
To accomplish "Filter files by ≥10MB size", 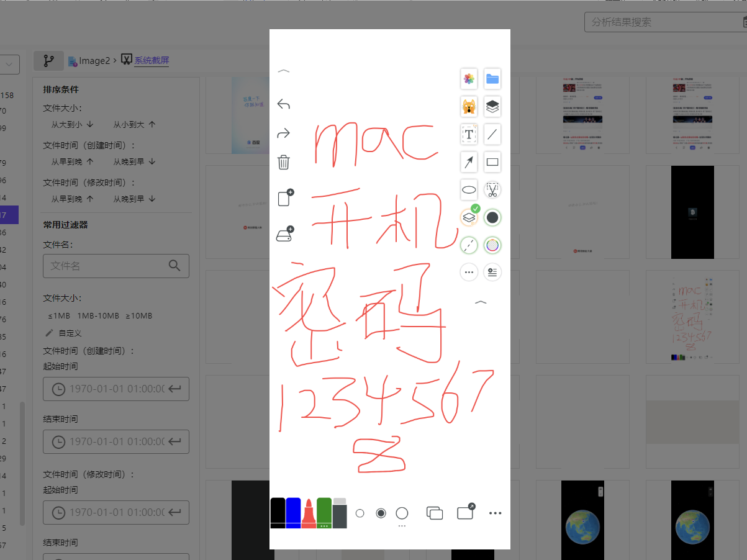I will [x=139, y=316].
